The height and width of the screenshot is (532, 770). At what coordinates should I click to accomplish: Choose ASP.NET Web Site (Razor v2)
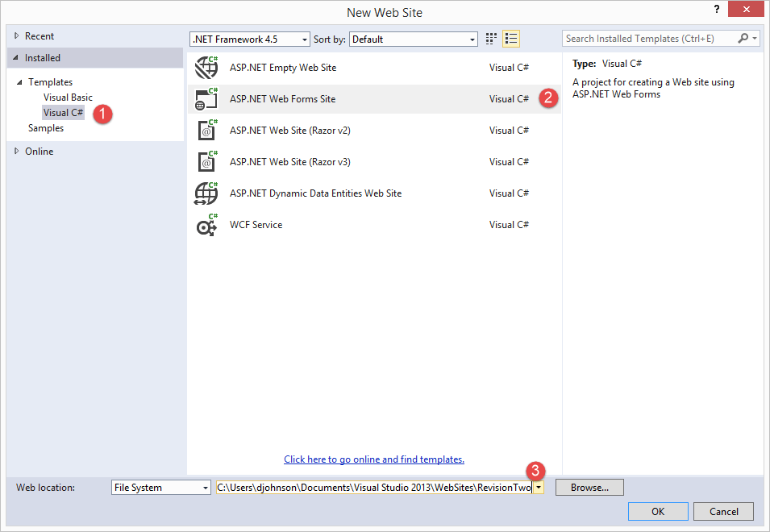374,131
